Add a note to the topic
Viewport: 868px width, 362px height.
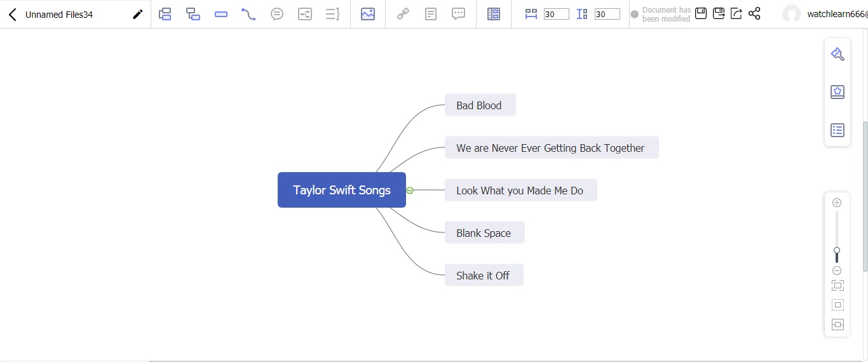pyautogui.click(x=431, y=14)
